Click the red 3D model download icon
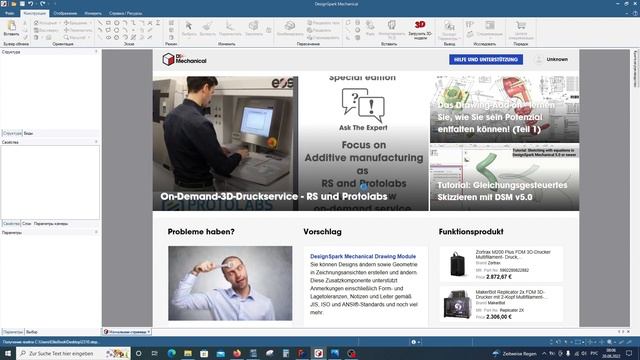This screenshot has width=640, height=360. pos(420,24)
